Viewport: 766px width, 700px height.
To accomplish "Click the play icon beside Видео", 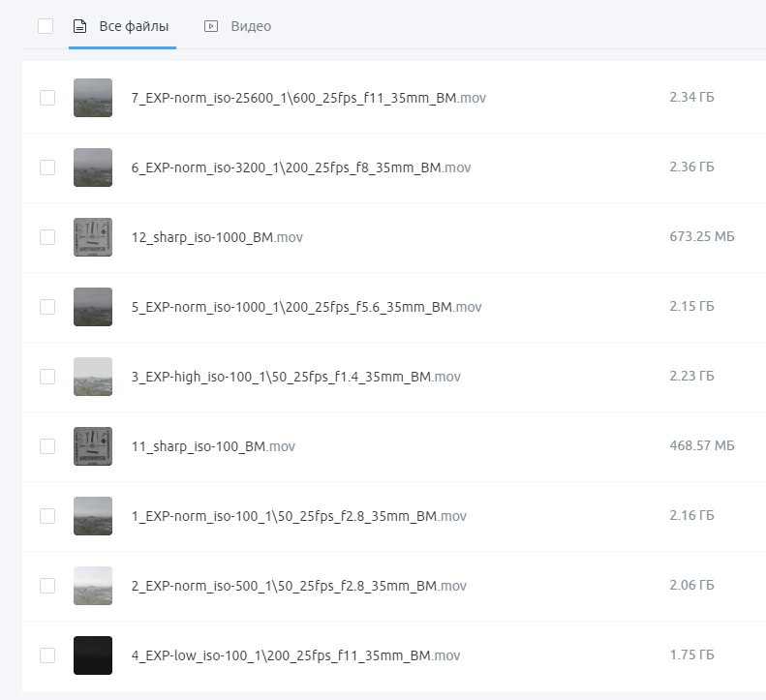I will (x=211, y=26).
